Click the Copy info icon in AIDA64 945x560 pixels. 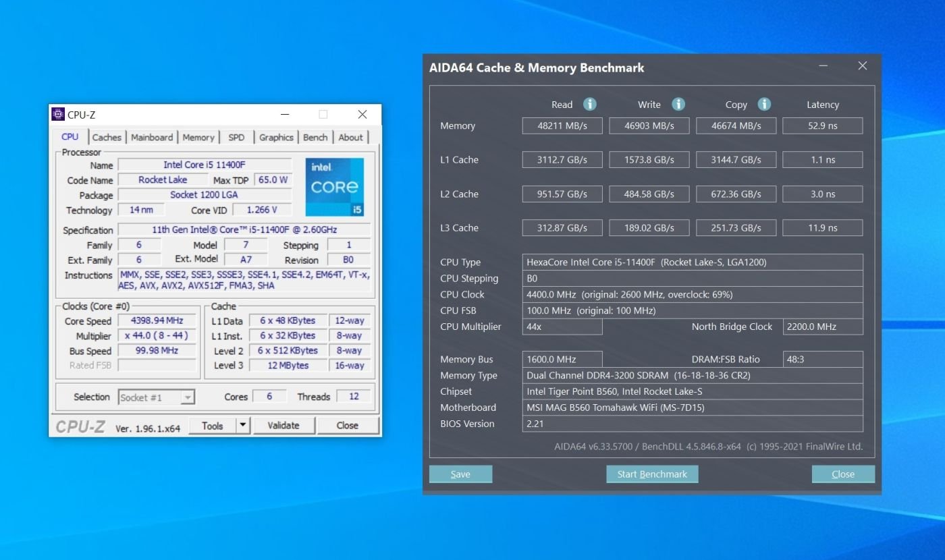[764, 104]
